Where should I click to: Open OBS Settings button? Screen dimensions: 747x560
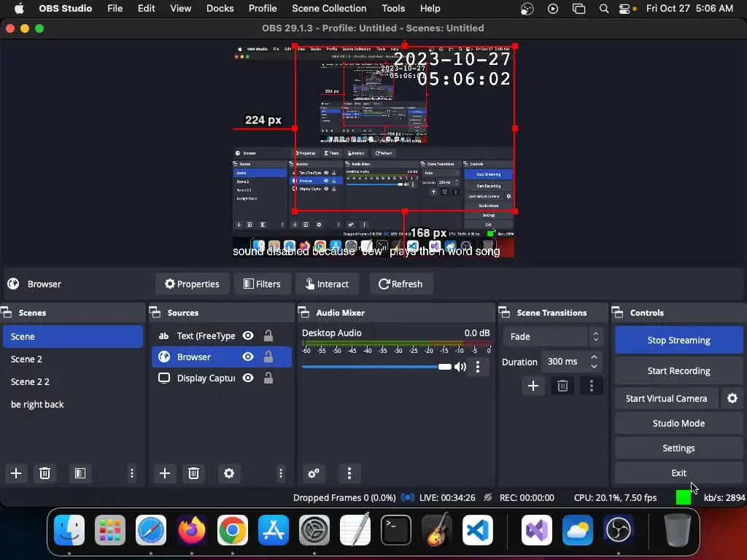[x=678, y=448]
